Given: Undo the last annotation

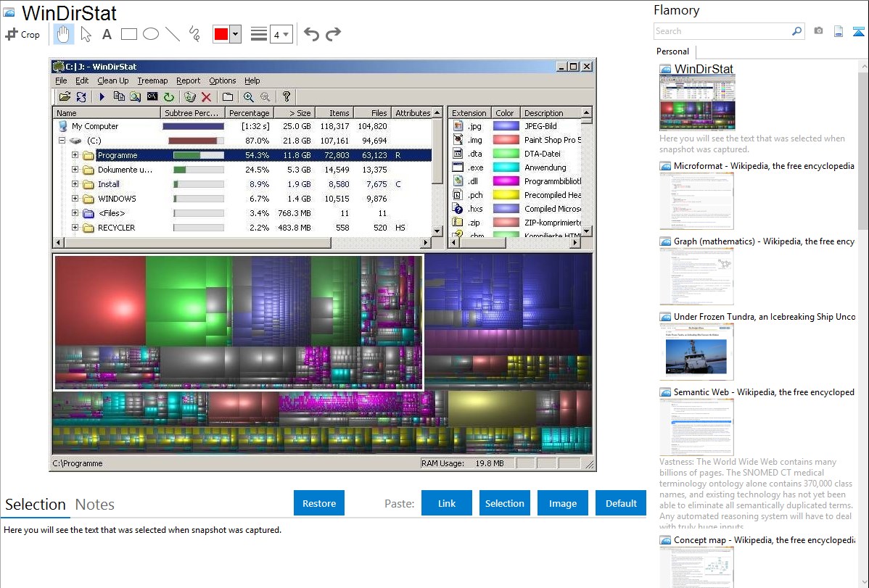Looking at the screenshot, I should 311,34.
